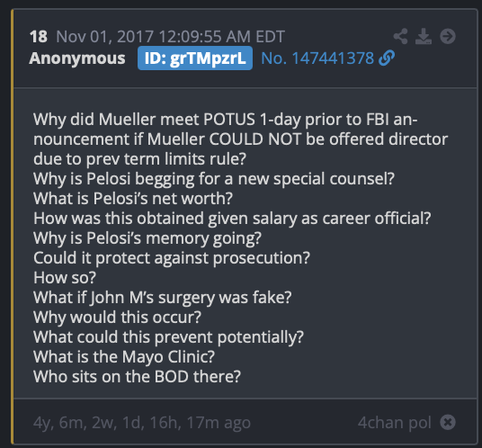The image size is (482, 448).
Task: Click the line about John M's surgery
Action: point(162,298)
